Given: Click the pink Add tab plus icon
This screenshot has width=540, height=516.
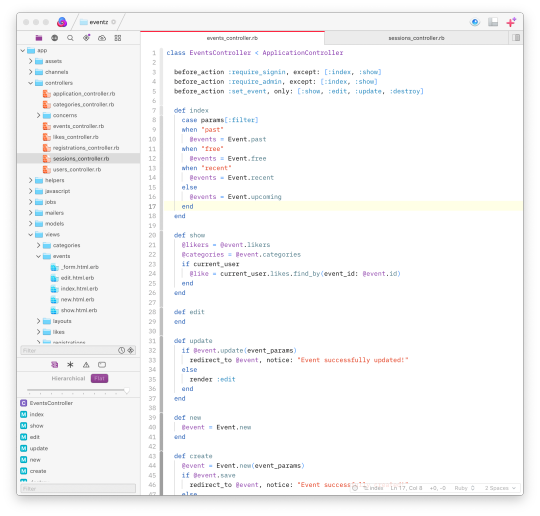Looking at the screenshot, I should coord(511,22).
